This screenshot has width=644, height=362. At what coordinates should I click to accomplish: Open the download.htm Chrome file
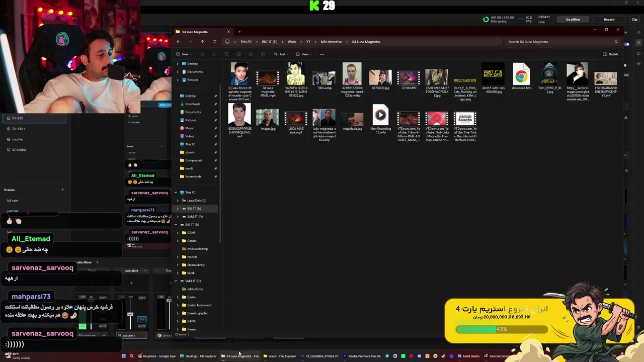521,76
